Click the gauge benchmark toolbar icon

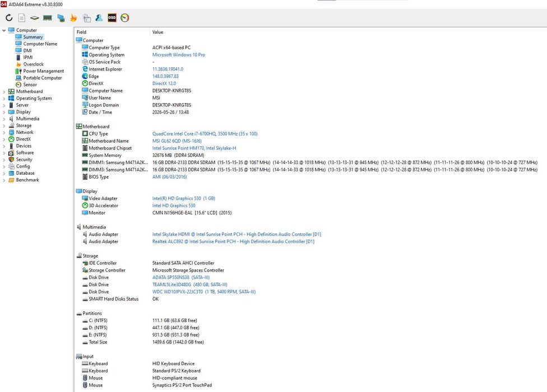[125, 18]
